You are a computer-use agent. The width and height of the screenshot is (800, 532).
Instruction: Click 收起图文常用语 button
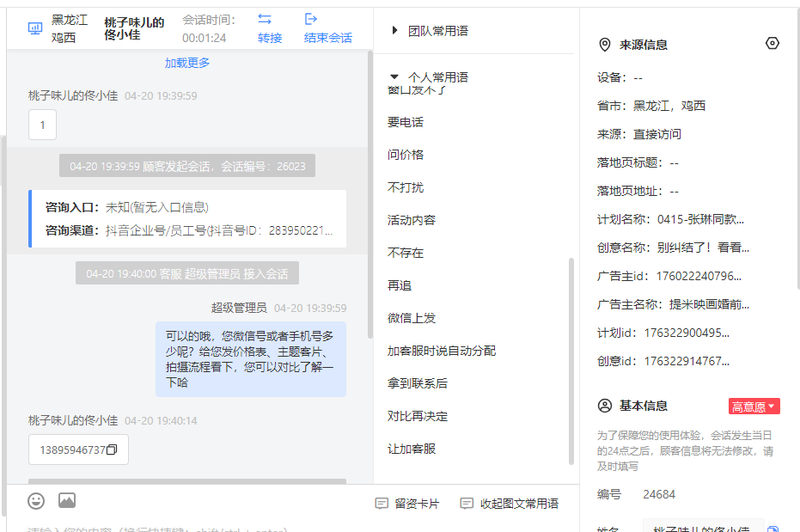510,504
